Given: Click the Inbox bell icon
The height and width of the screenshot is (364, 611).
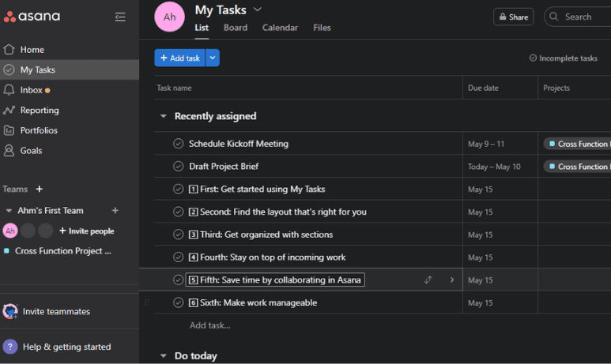Looking at the screenshot, I should point(9,90).
